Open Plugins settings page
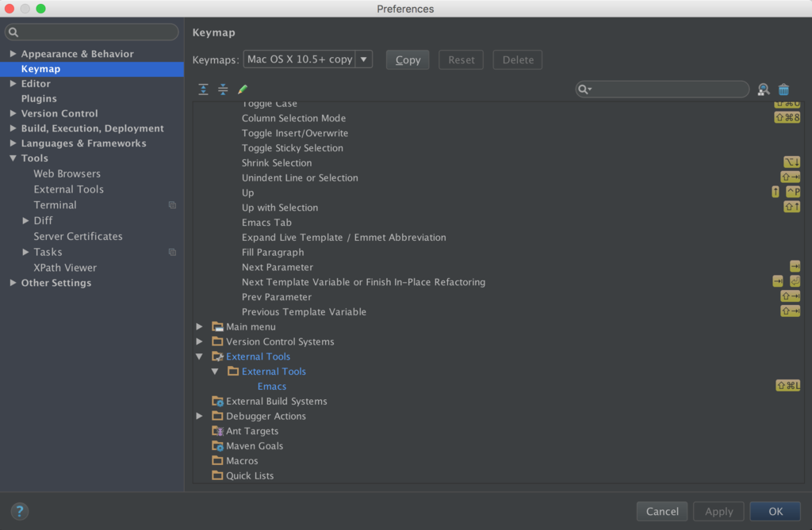The height and width of the screenshot is (530, 812). point(39,98)
